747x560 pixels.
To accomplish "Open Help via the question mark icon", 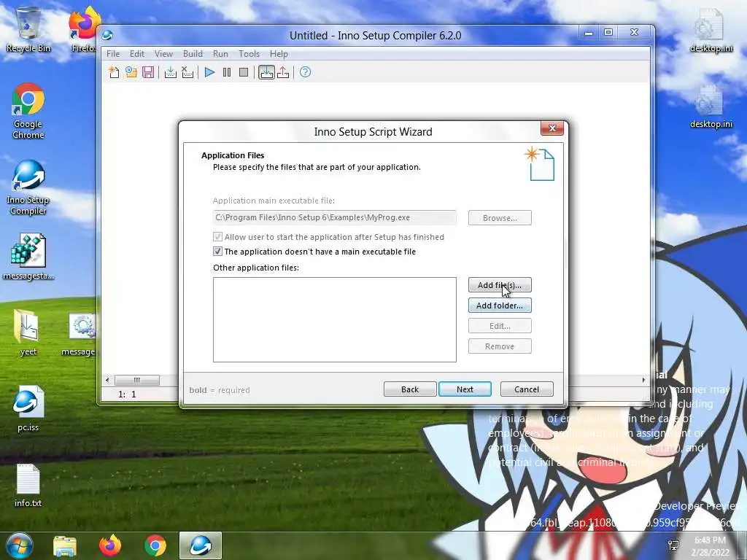I will pos(306,72).
